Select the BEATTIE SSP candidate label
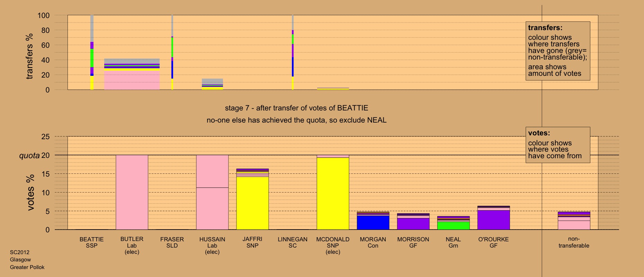644x277 pixels. point(92,242)
